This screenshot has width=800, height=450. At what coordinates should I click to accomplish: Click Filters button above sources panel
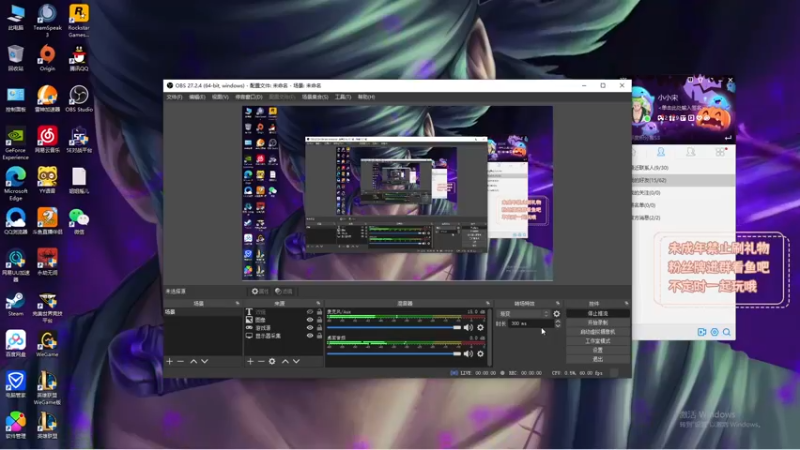[284, 291]
